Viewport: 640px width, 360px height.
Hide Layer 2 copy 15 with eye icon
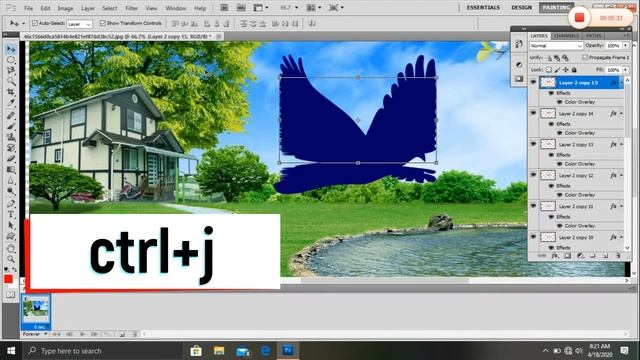[x=533, y=82]
